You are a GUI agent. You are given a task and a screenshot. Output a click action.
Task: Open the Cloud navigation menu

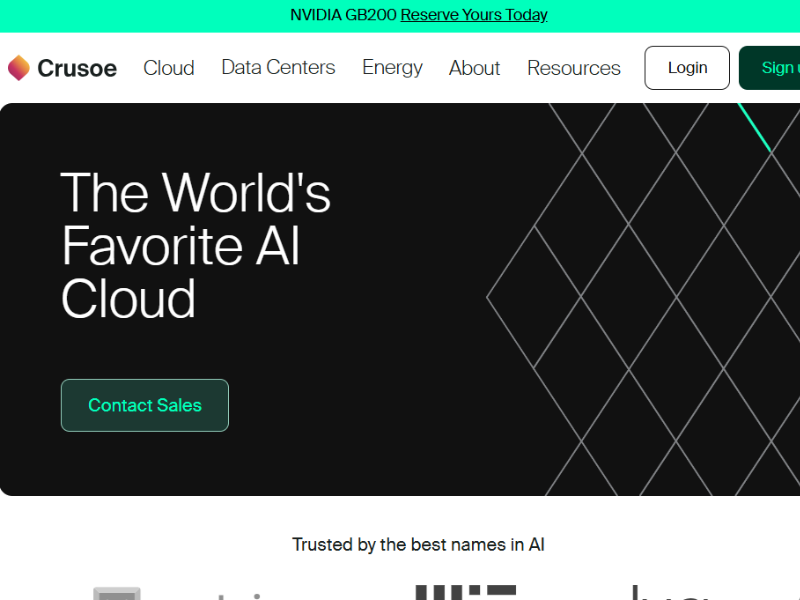pyautogui.click(x=169, y=68)
